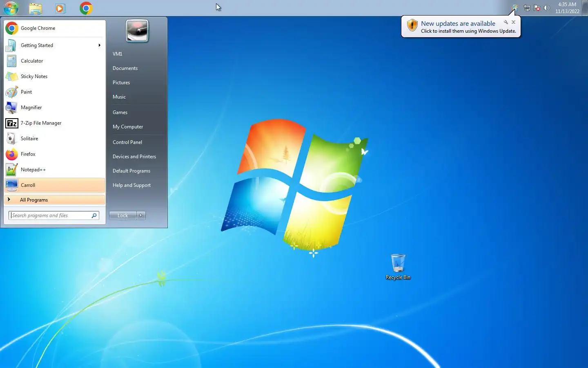Open Documents library
Viewport: 588px width, 368px height.
(137, 68)
